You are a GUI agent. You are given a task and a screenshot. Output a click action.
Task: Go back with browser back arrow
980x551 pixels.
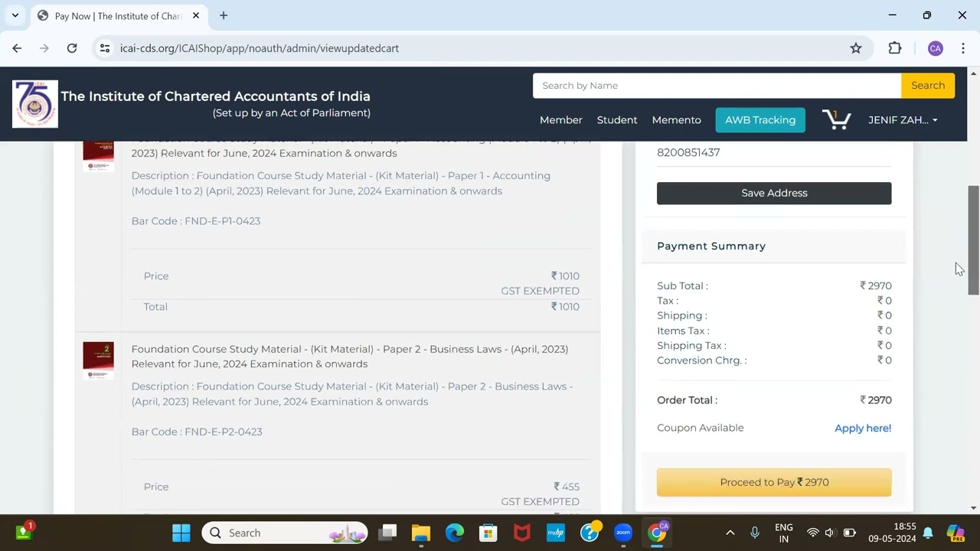coord(17,48)
